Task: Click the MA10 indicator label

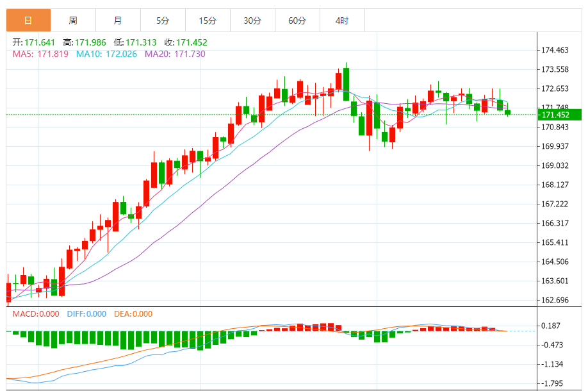Action: pos(106,54)
